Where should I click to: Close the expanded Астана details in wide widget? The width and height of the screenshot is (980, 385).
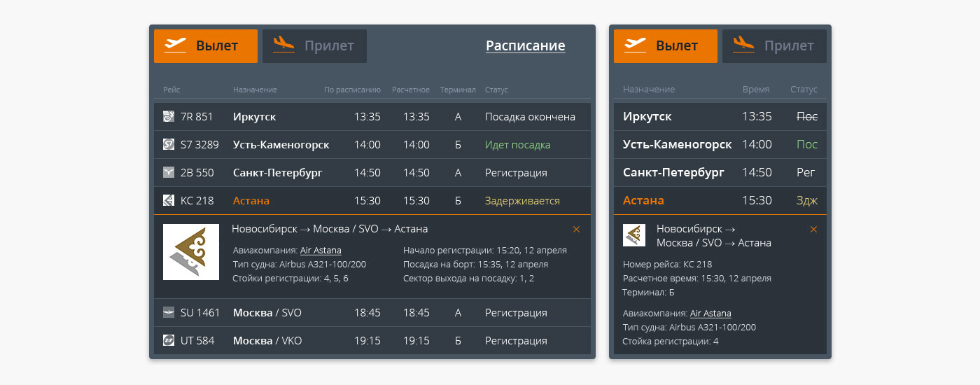pyautogui.click(x=576, y=230)
